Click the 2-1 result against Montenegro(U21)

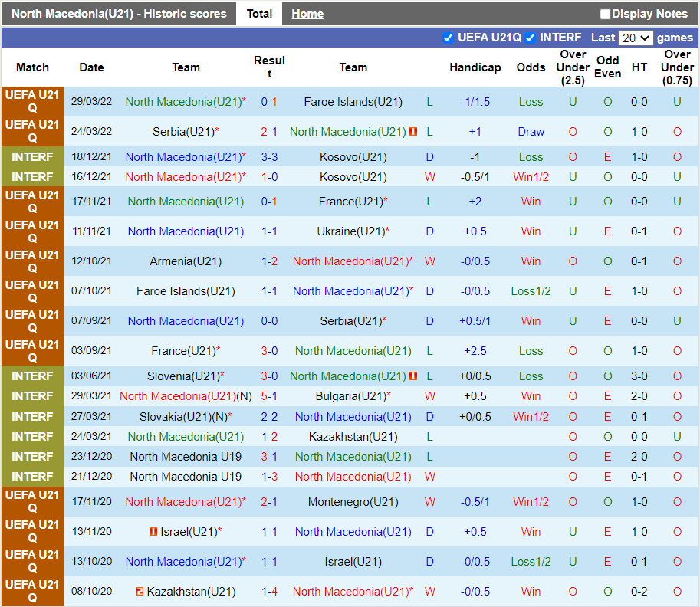coord(269,502)
